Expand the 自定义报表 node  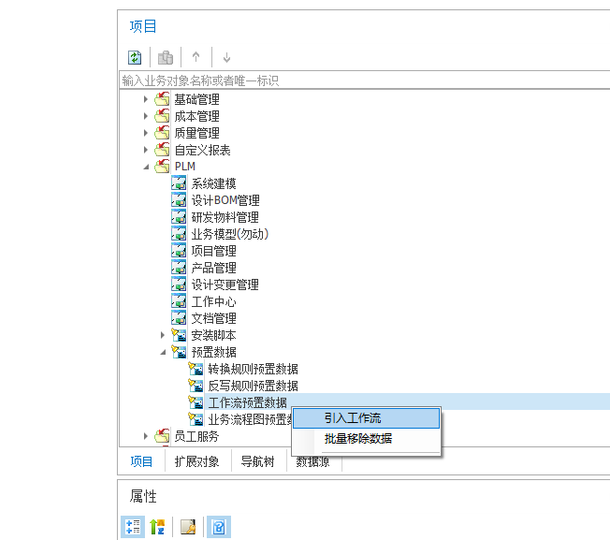(x=145, y=149)
